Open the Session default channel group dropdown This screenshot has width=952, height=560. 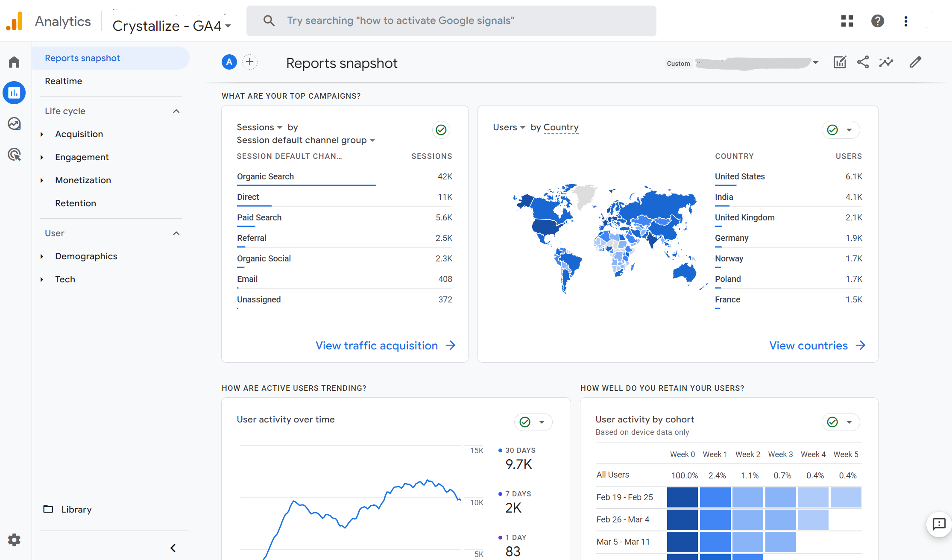306,140
